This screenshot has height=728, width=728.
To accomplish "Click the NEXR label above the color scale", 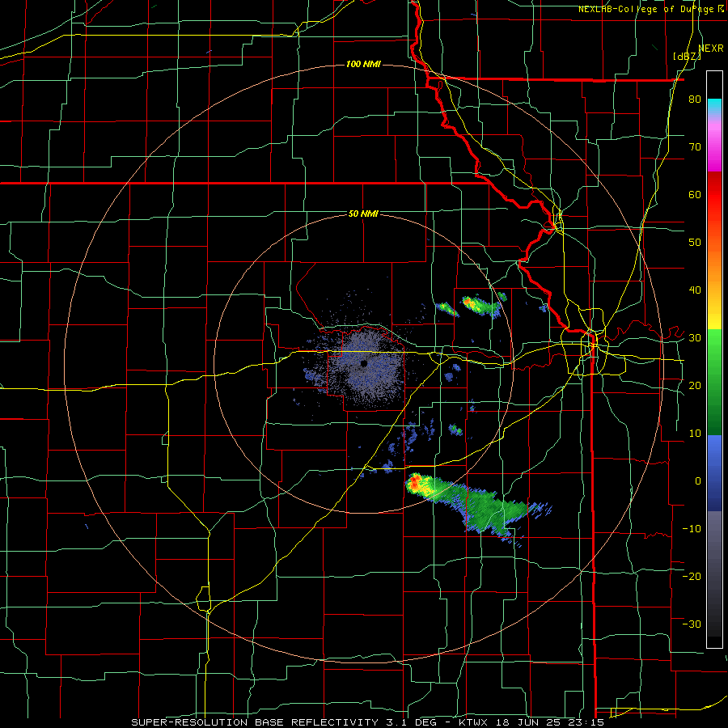I will tap(711, 48).
